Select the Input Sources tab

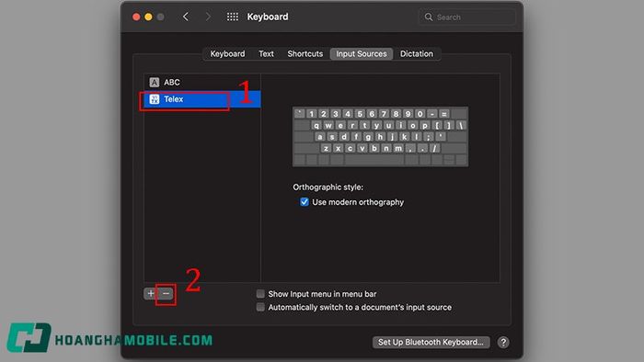pyautogui.click(x=362, y=54)
